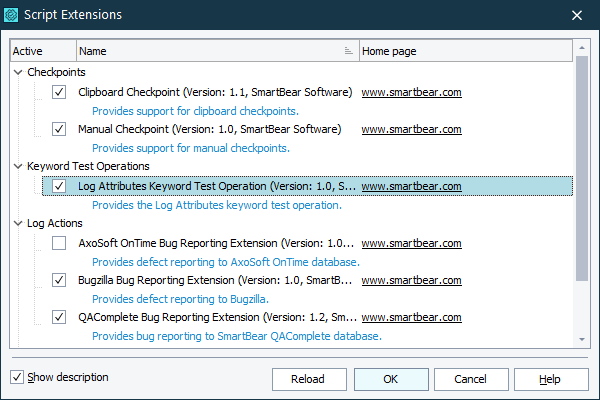Disable Log Attributes Keyword Test Operation checkbox
The width and height of the screenshot is (600, 400).
click(x=59, y=186)
